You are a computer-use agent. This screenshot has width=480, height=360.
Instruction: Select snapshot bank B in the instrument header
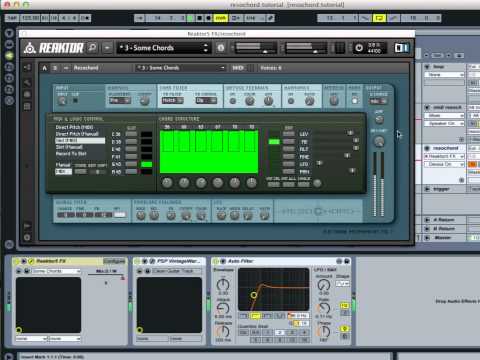(x=55, y=68)
